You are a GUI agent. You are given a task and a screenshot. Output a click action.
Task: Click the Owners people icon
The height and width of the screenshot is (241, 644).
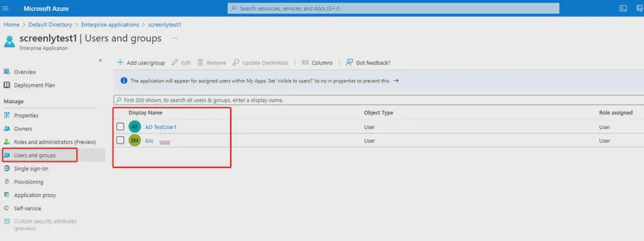(x=6, y=129)
